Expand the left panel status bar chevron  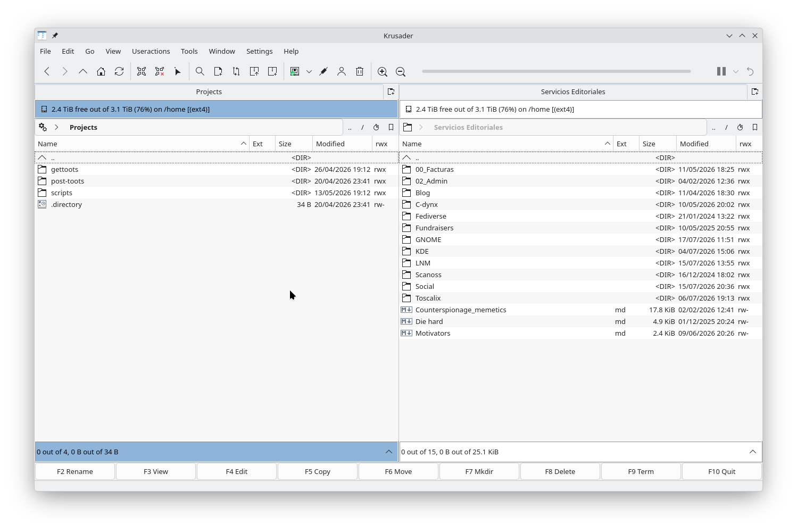point(389,452)
